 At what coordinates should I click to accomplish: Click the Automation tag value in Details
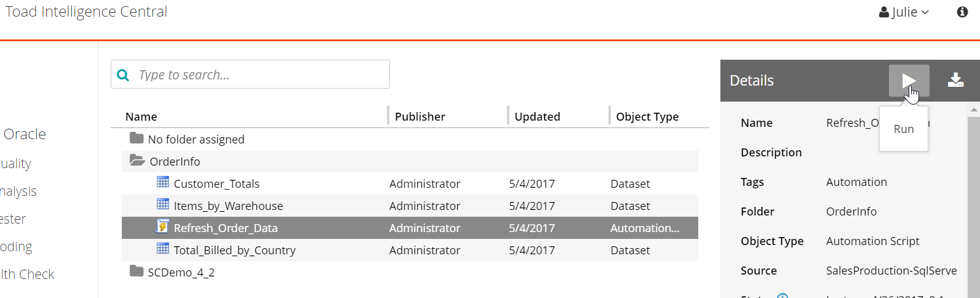tap(856, 182)
